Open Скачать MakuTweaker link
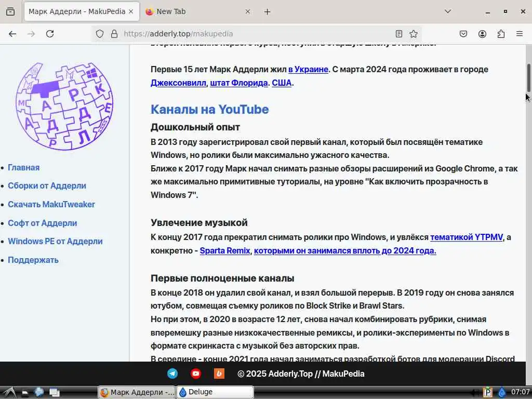 (51, 204)
